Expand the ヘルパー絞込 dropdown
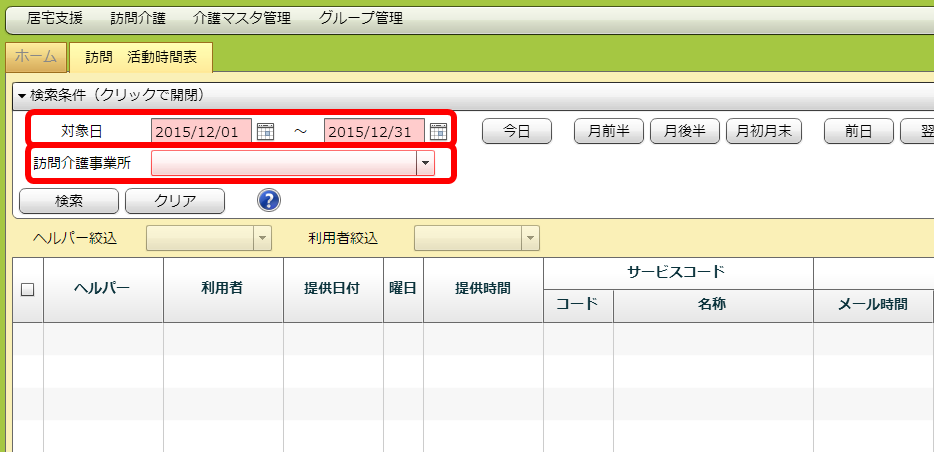 click(x=263, y=237)
